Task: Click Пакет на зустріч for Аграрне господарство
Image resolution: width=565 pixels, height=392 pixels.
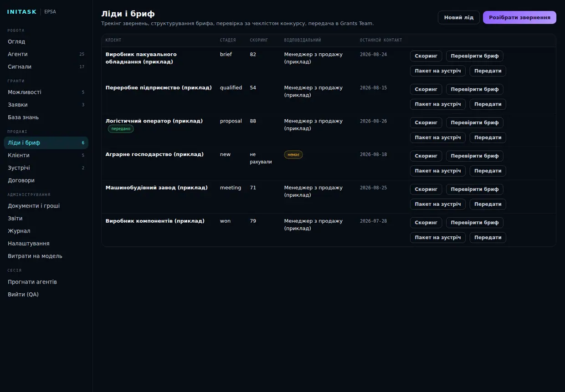Action: [x=438, y=171]
